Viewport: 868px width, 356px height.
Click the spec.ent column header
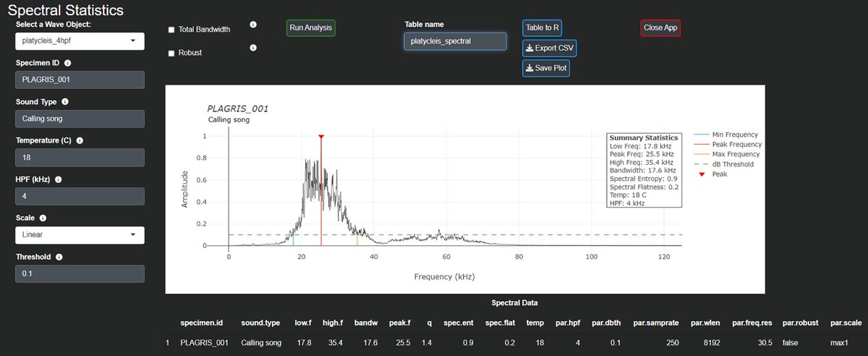(458, 322)
